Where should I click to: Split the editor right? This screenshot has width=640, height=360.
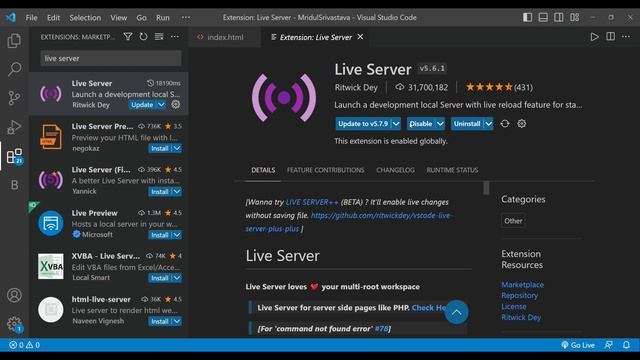tap(611, 37)
